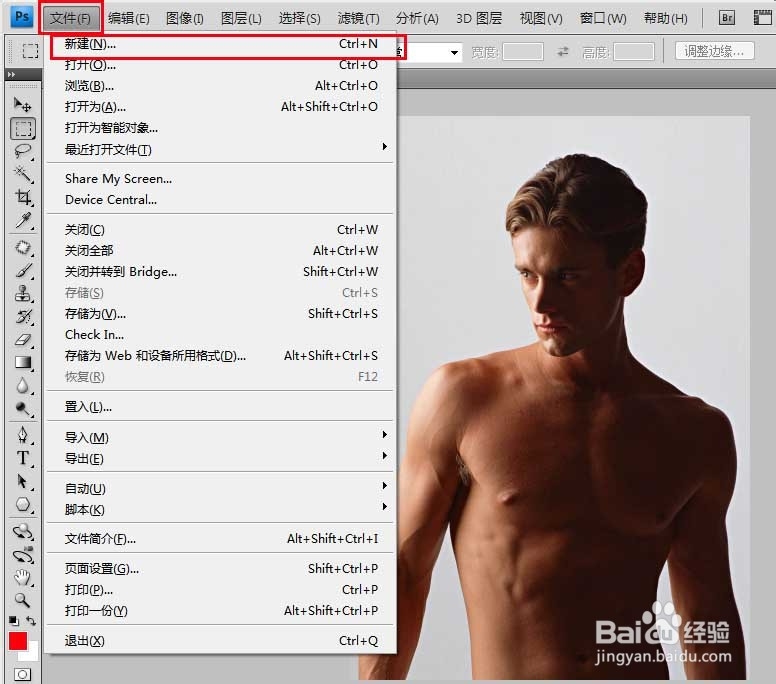Image resolution: width=776 pixels, height=684 pixels.
Task: Choose 浏览(B)... menu entry
Action: [x=221, y=86]
